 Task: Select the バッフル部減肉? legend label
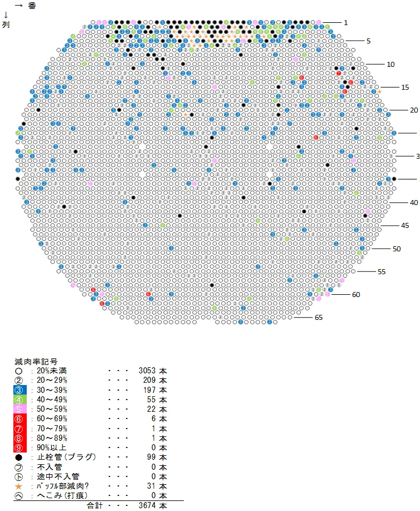[x=62, y=486]
